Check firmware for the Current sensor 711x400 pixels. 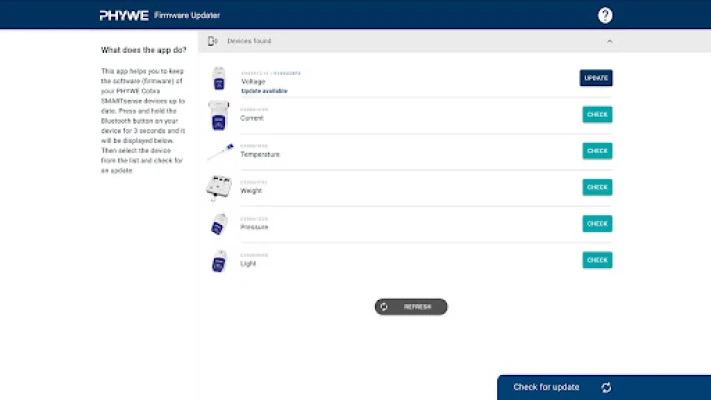(x=597, y=115)
